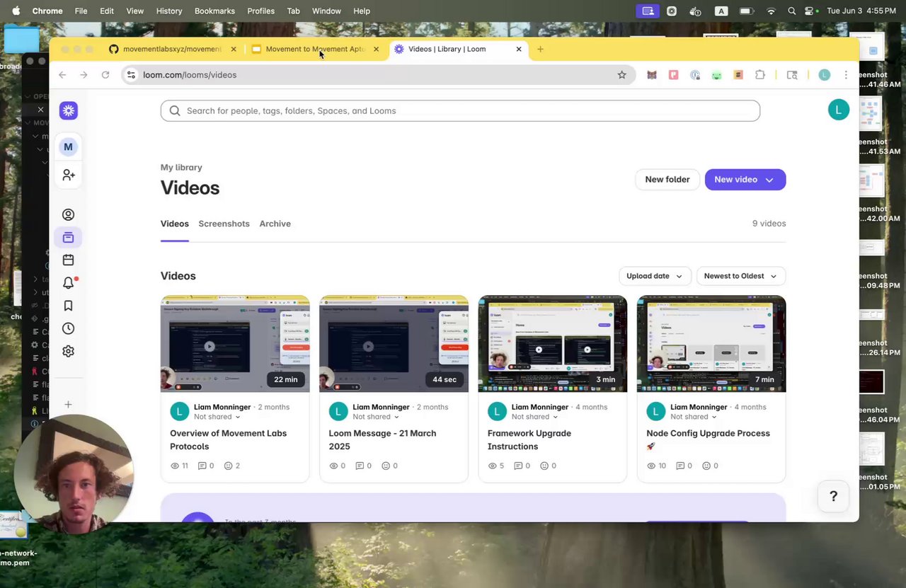This screenshot has height=588, width=906.
Task: Bookmark this page with the star icon
Action: click(621, 75)
